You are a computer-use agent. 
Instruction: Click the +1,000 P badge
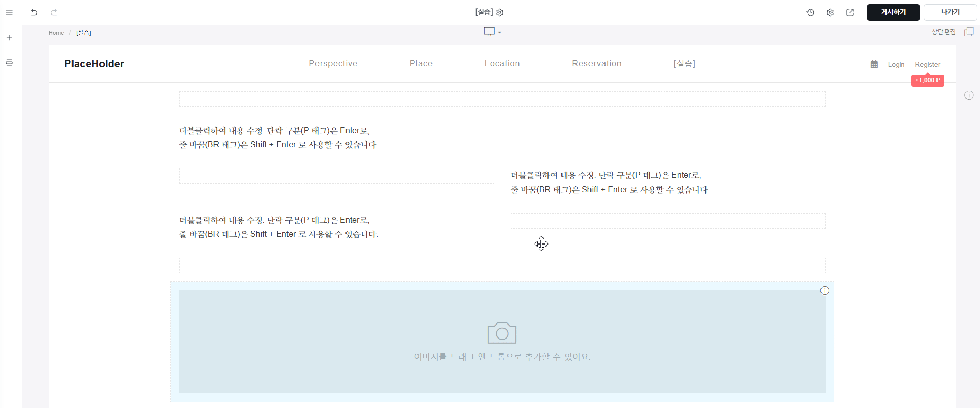coord(928,80)
